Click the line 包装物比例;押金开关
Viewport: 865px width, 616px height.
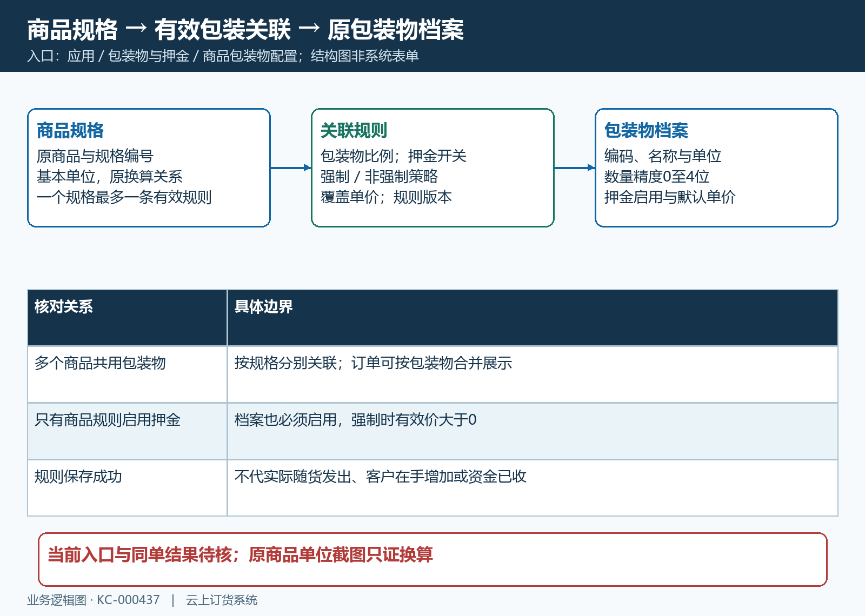(x=394, y=156)
